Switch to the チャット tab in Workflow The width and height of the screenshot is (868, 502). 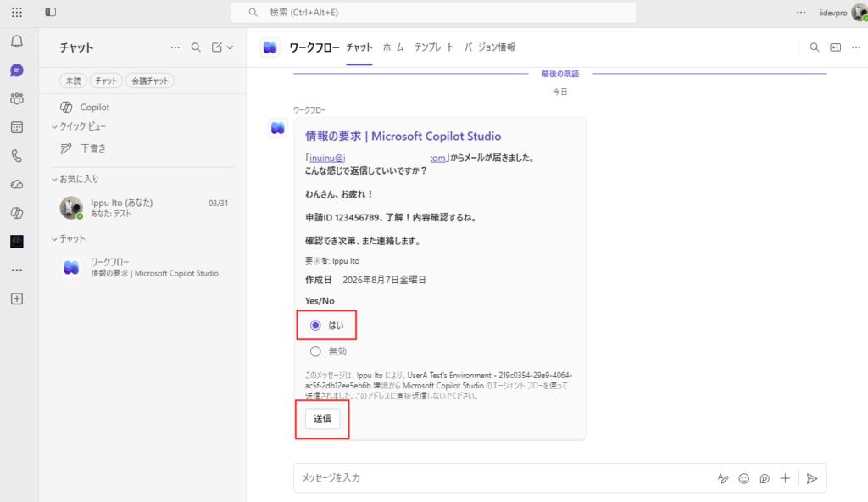coord(359,47)
